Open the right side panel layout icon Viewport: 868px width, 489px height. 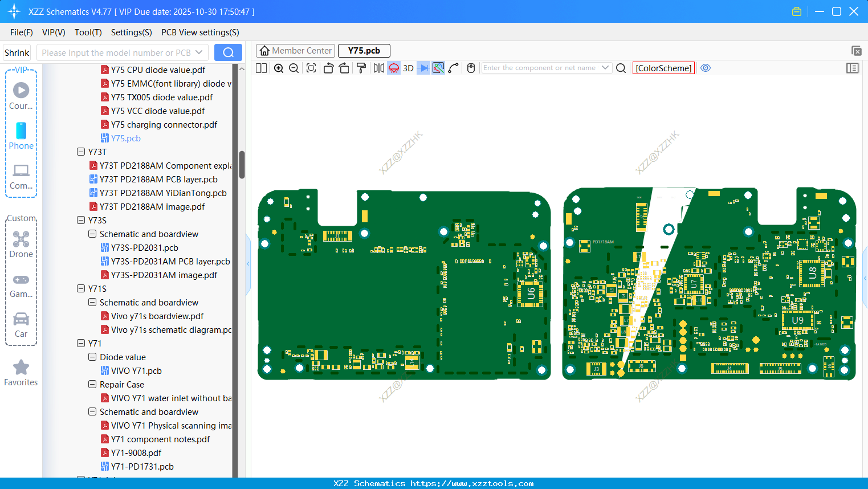tap(853, 68)
